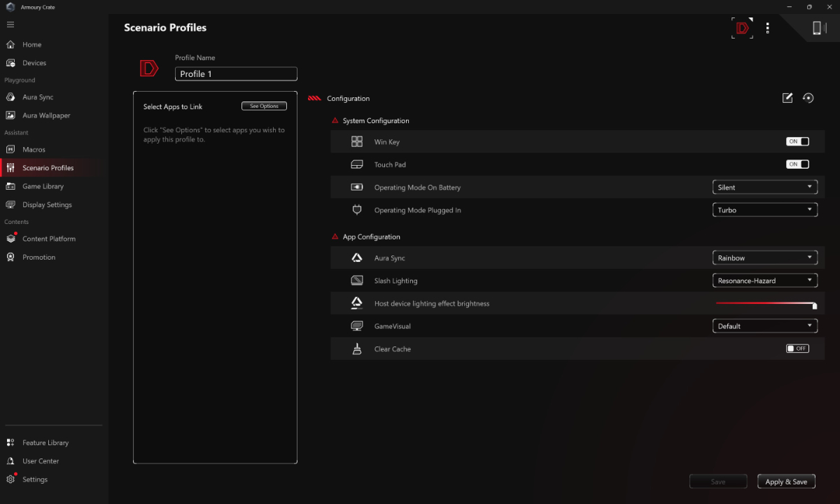Open the GameVisual Default dropdown

(x=765, y=326)
